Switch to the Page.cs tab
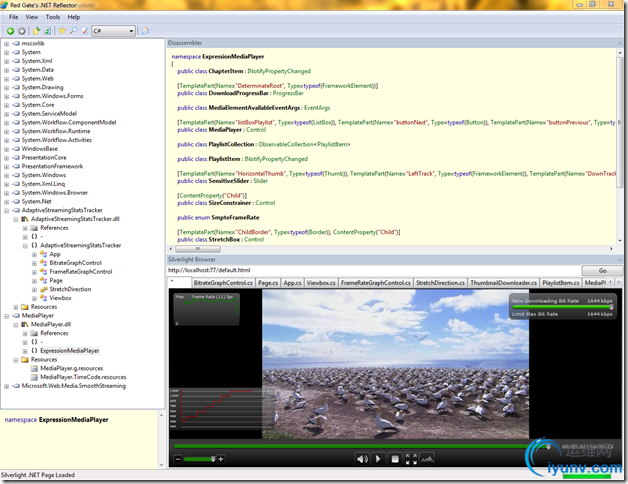 click(268, 282)
